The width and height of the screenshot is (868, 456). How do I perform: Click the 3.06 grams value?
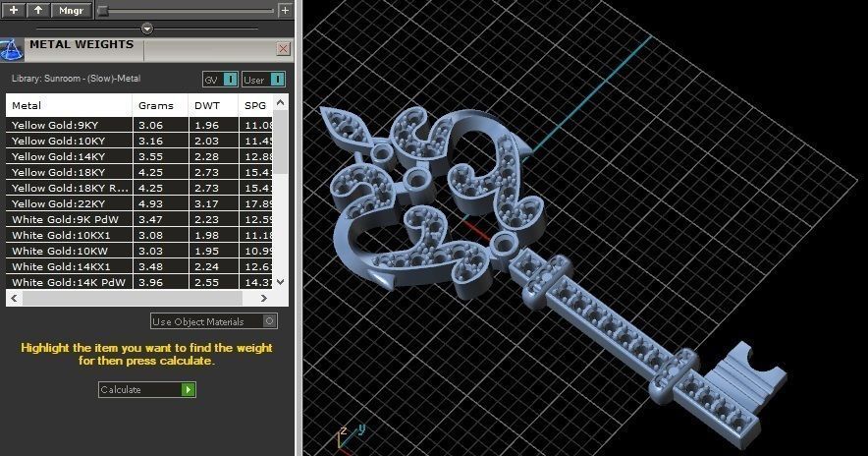click(150, 125)
